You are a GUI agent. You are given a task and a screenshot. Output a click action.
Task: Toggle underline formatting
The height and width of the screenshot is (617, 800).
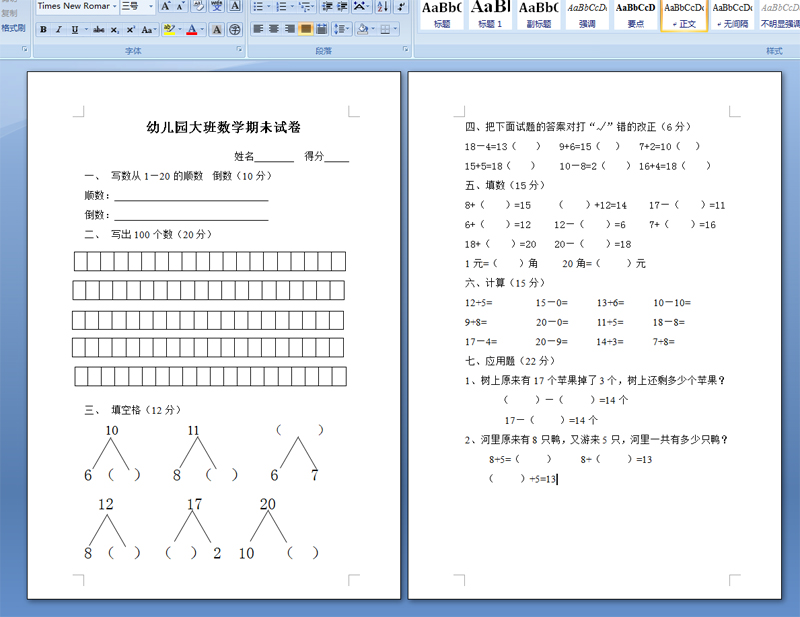(75, 30)
